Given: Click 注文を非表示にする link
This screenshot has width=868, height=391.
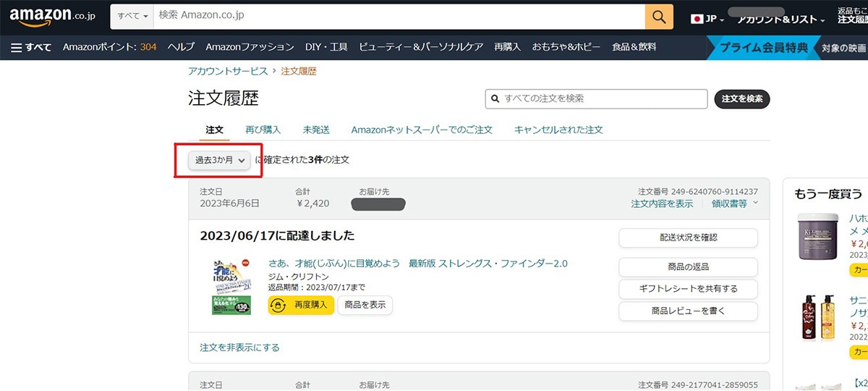Looking at the screenshot, I should [239, 347].
